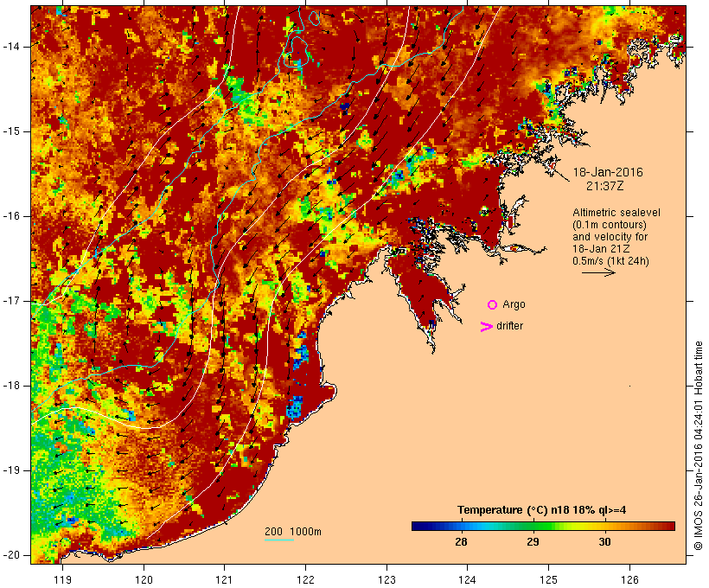The height and width of the screenshot is (588, 709).
Task: Click the colorbar tick label '29'
Action: [x=533, y=542]
